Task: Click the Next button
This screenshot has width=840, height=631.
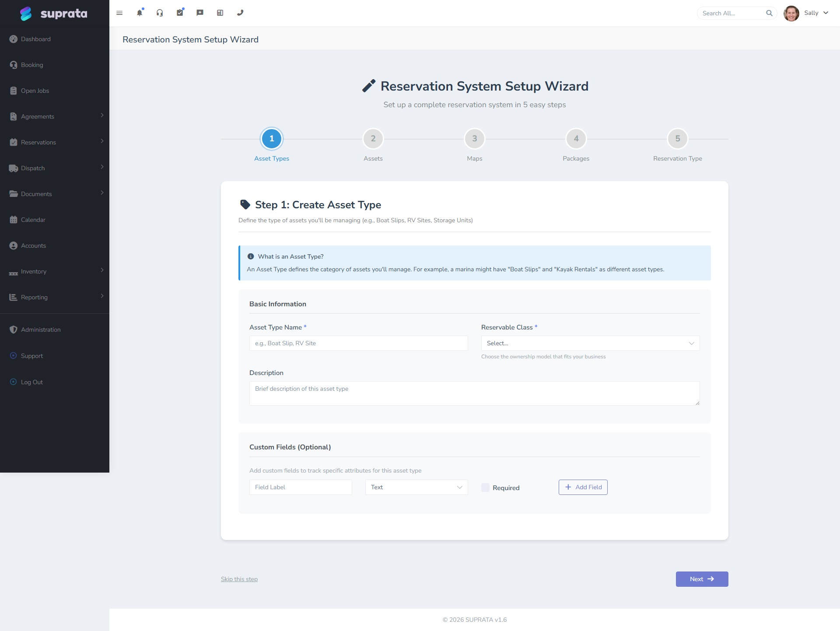Action: click(702, 579)
